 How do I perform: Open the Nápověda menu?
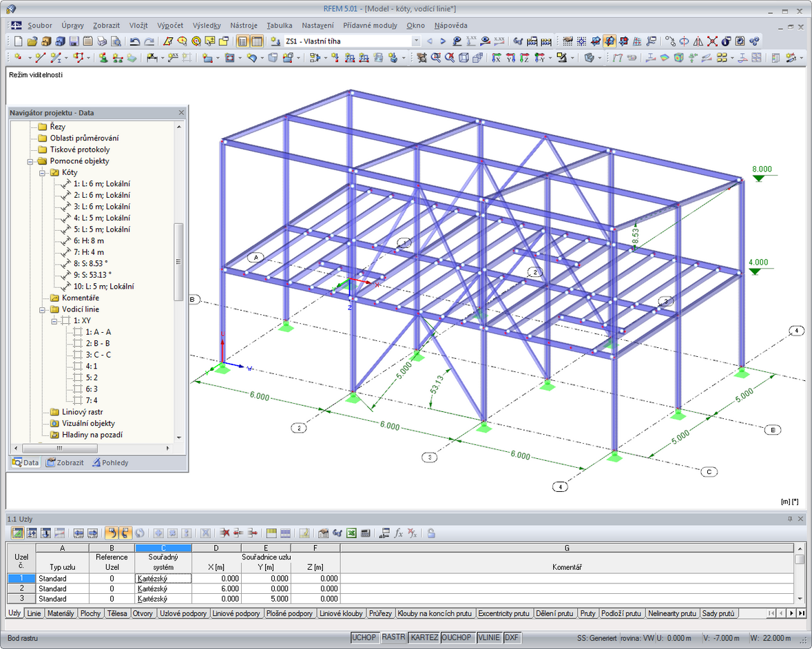(x=450, y=25)
